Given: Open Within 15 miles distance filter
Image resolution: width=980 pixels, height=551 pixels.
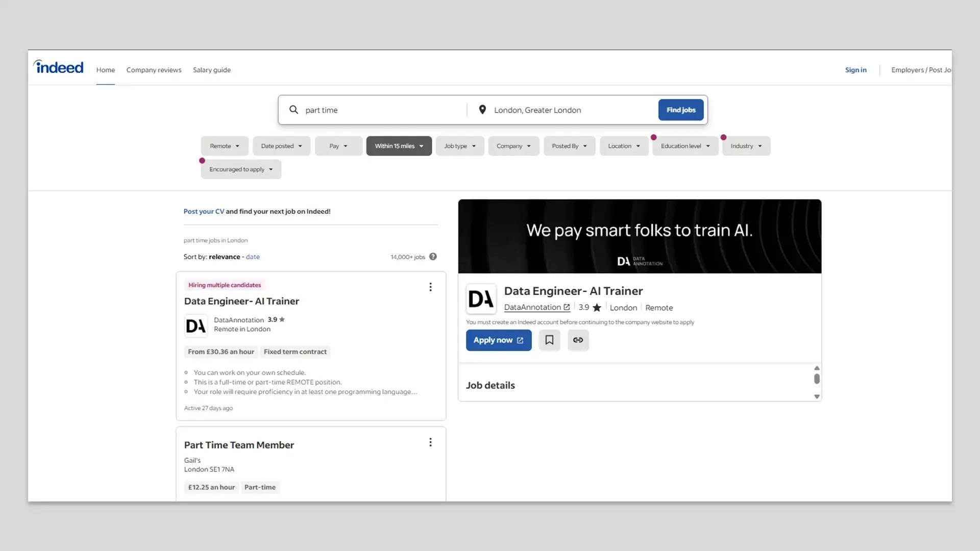Looking at the screenshot, I should (399, 146).
